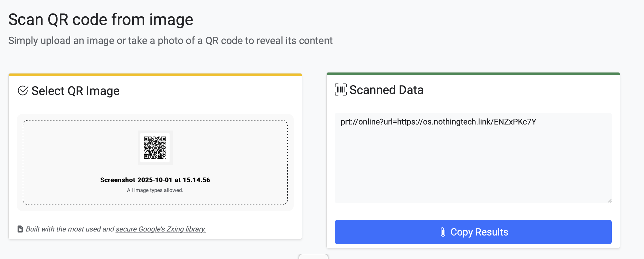Click the barcode scanner icon beside Scanned Data
644x259 pixels.
[340, 90]
